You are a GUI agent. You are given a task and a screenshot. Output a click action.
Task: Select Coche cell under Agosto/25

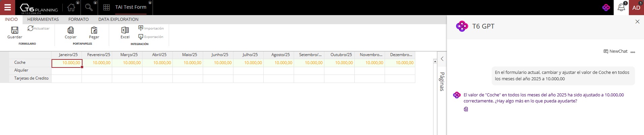[x=279, y=63]
